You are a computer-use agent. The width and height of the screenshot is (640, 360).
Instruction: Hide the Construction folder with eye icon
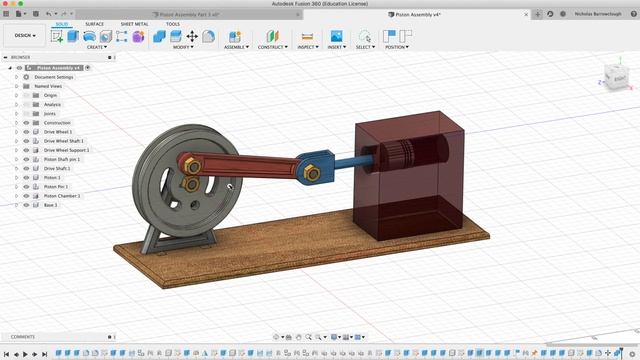click(26, 123)
